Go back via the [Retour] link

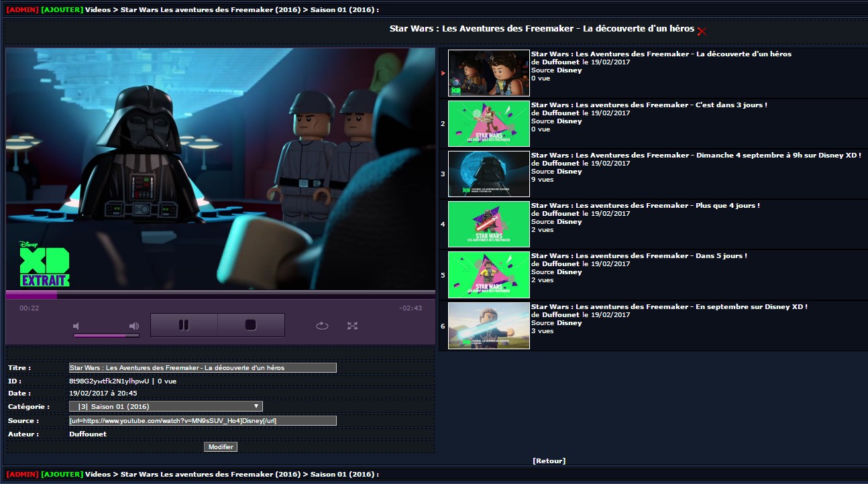pyautogui.click(x=549, y=461)
